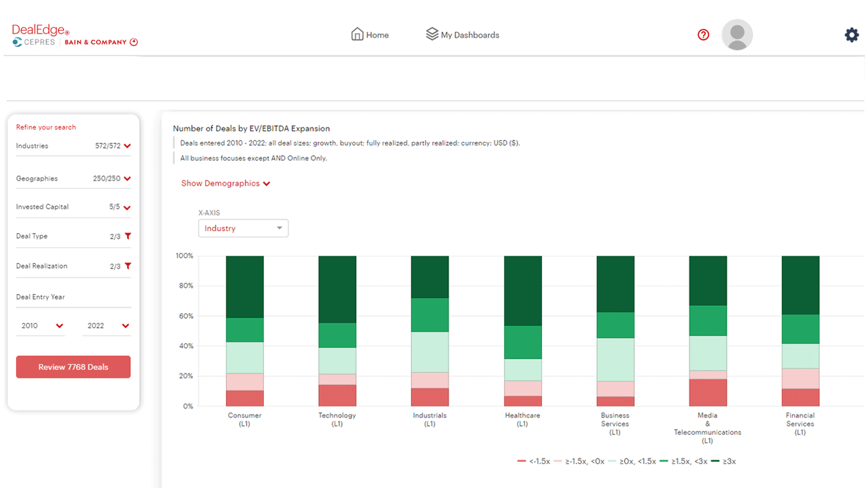The image size is (868, 488).
Task: Click the Bain & Company clock icon
Action: pyautogui.click(x=133, y=42)
